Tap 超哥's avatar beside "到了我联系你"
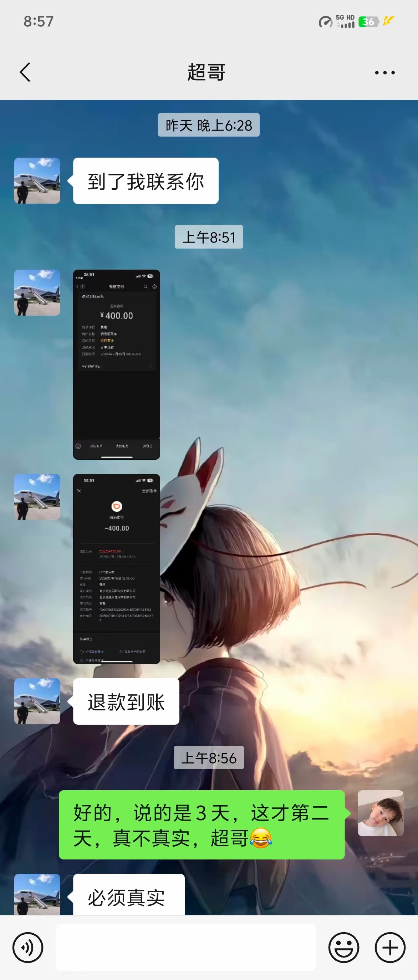Screen dimensions: 418x980 tap(37, 180)
